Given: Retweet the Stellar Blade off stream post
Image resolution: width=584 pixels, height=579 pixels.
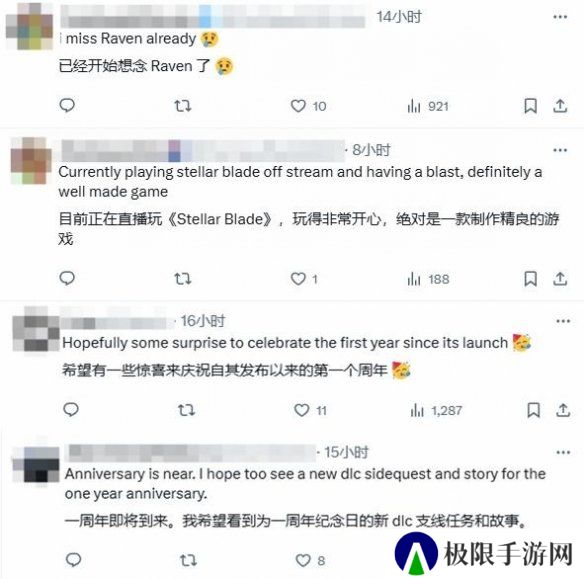Looking at the screenshot, I should 183,279.
